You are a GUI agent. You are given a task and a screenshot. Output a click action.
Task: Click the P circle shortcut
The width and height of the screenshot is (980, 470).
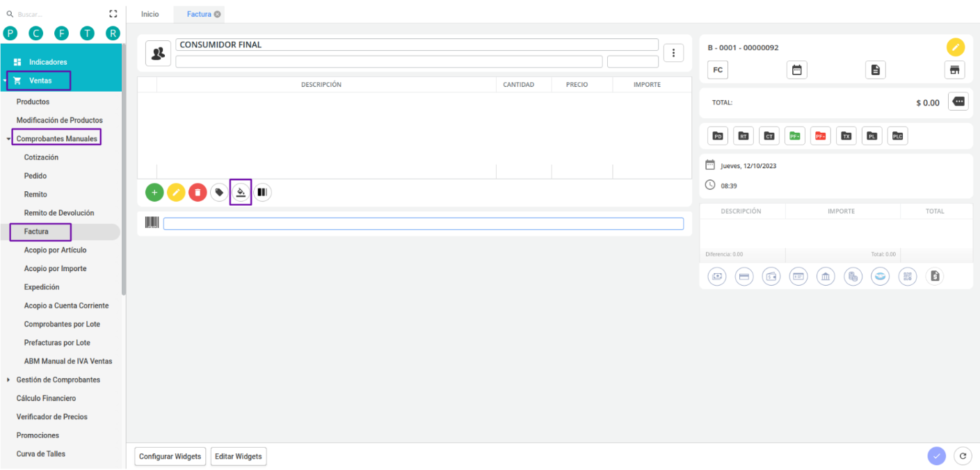(10, 33)
